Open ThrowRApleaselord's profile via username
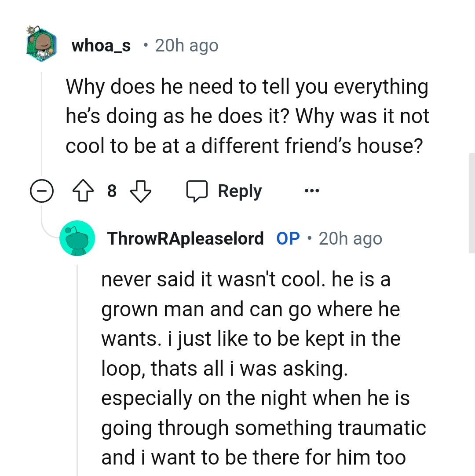 click(185, 238)
